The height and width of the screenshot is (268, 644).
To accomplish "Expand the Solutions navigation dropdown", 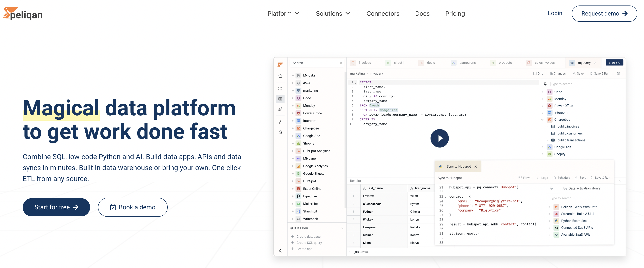I will (333, 13).
